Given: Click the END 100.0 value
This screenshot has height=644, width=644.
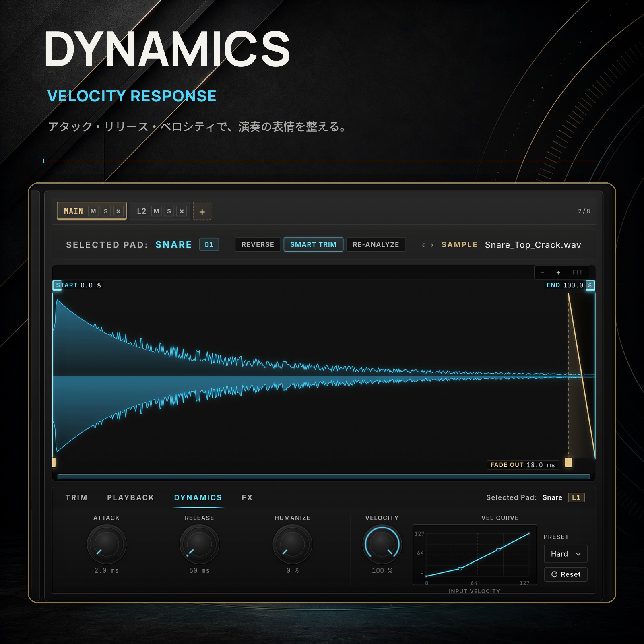Looking at the screenshot, I should (x=573, y=285).
